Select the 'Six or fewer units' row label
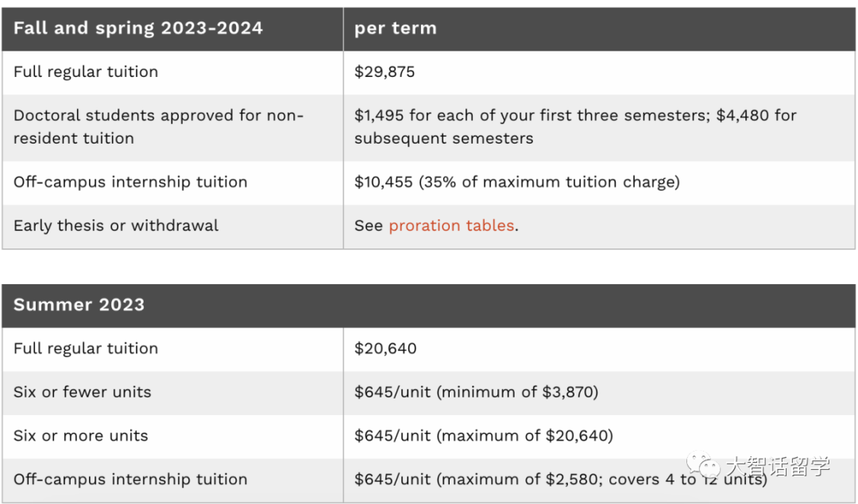Image resolution: width=858 pixels, height=504 pixels. pos(82,393)
